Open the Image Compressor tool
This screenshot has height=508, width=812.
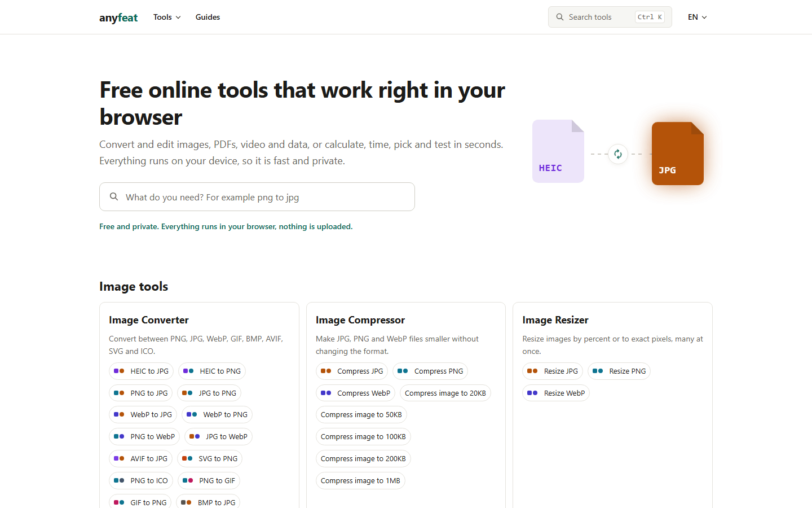[360, 320]
